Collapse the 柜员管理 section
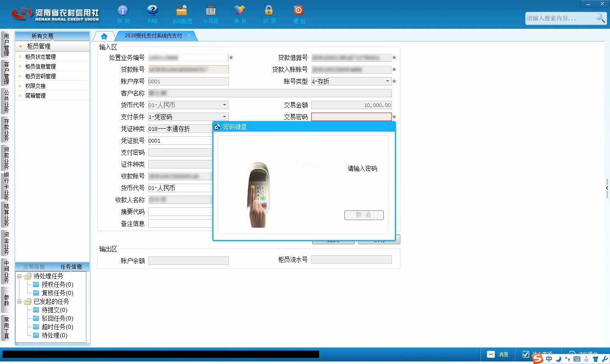Image resolution: width=610 pixels, height=364 pixels. (20, 47)
